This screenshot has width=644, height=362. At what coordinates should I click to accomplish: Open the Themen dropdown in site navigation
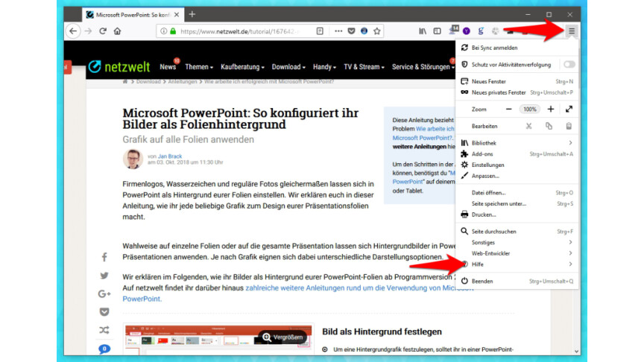click(199, 67)
